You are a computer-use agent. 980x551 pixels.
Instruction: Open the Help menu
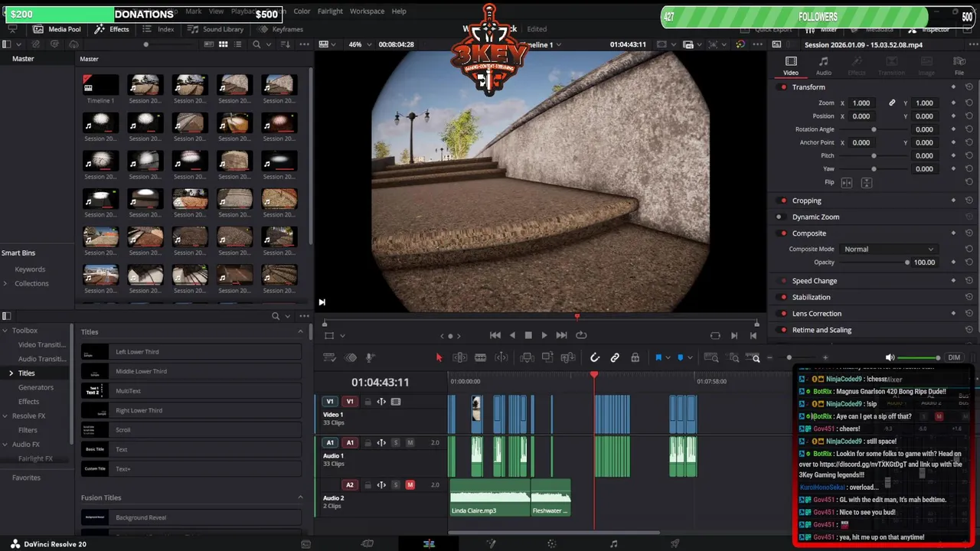[399, 11]
